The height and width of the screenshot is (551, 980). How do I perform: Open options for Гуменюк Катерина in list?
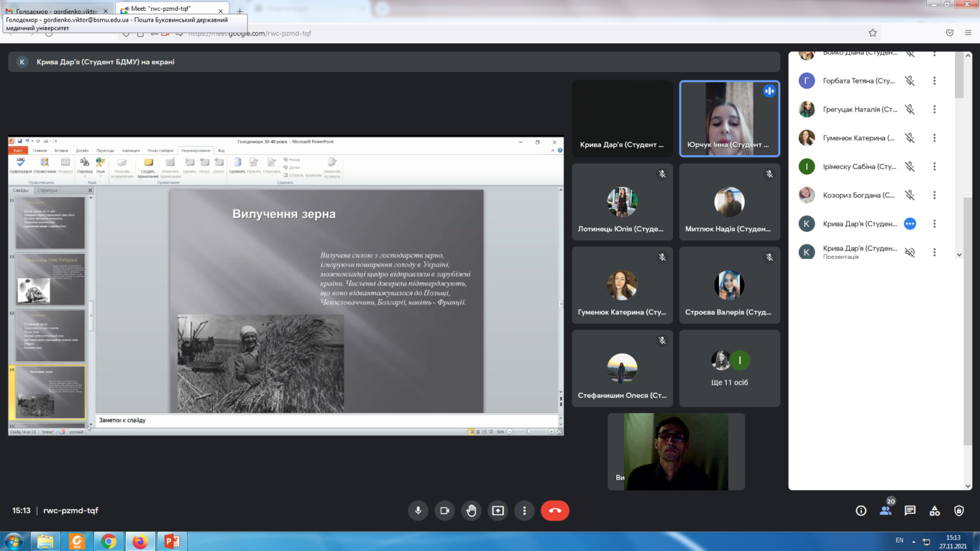click(x=934, y=138)
